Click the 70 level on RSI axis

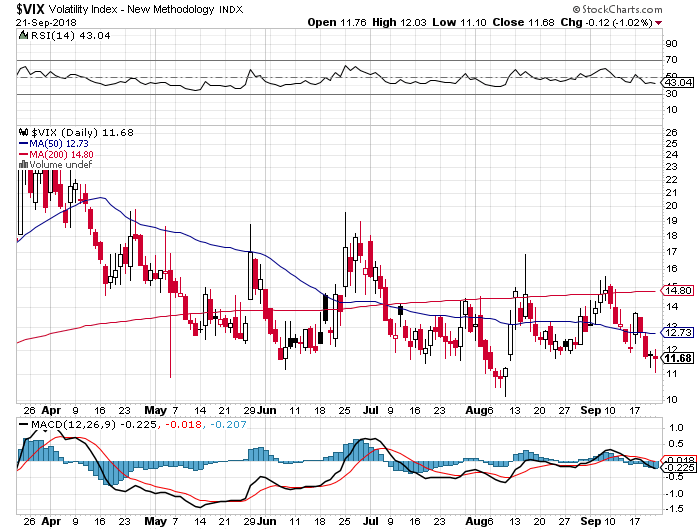pyautogui.click(x=671, y=59)
